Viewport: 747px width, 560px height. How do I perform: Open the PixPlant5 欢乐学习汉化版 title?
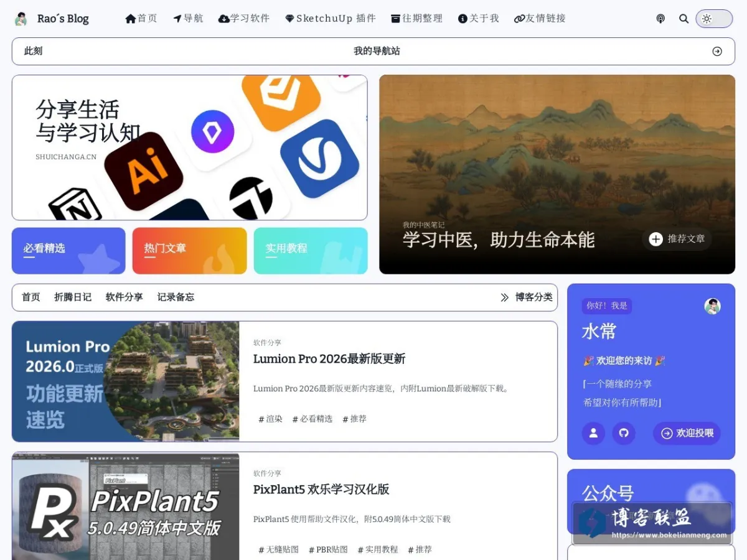coord(321,490)
